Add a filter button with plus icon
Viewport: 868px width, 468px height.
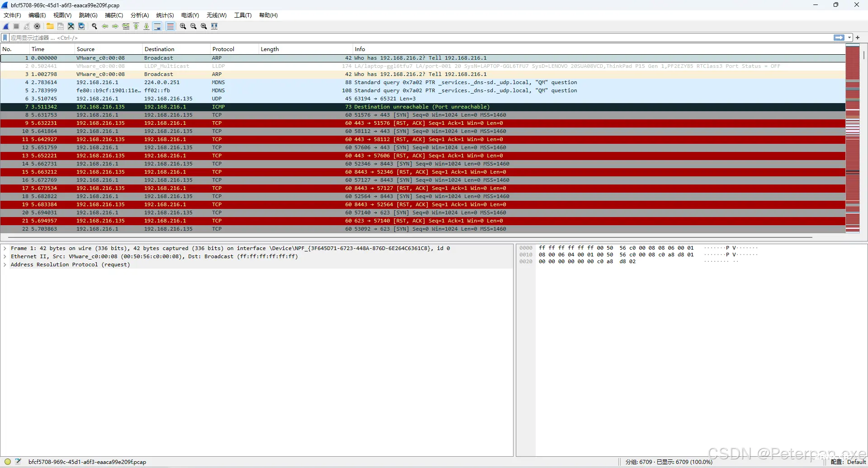click(858, 38)
